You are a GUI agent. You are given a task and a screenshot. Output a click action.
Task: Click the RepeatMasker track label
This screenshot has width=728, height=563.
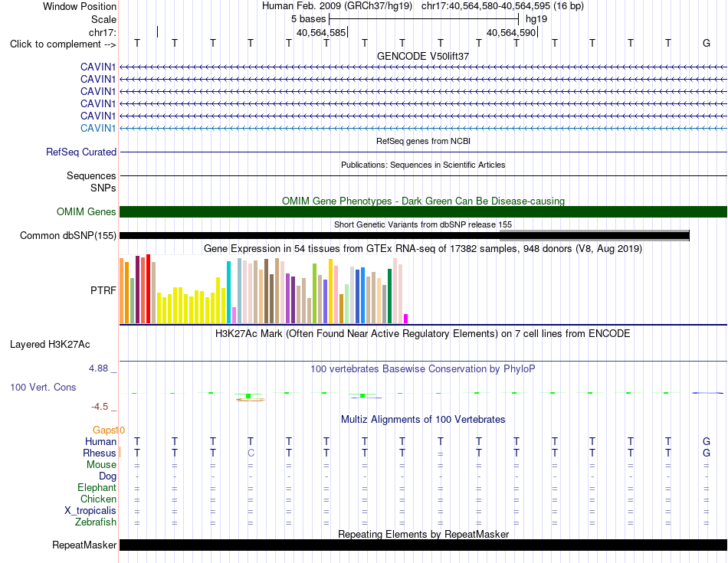(84, 545)
